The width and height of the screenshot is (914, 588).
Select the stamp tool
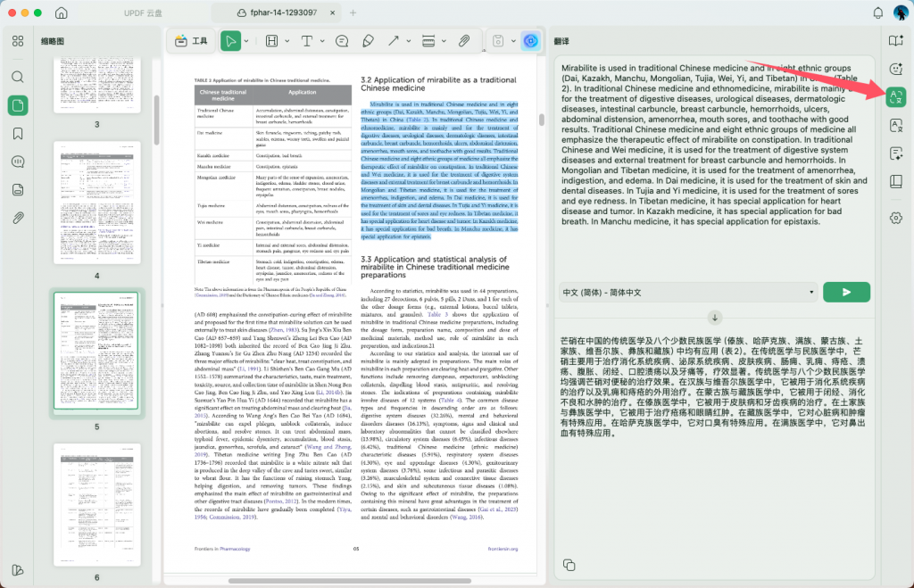point(428,41)
